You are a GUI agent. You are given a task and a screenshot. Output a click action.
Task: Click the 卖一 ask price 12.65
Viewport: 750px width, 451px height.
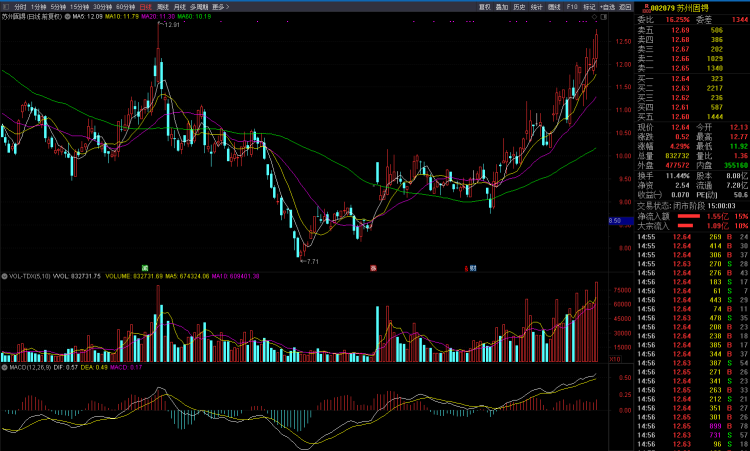click(x=680, y=68)
